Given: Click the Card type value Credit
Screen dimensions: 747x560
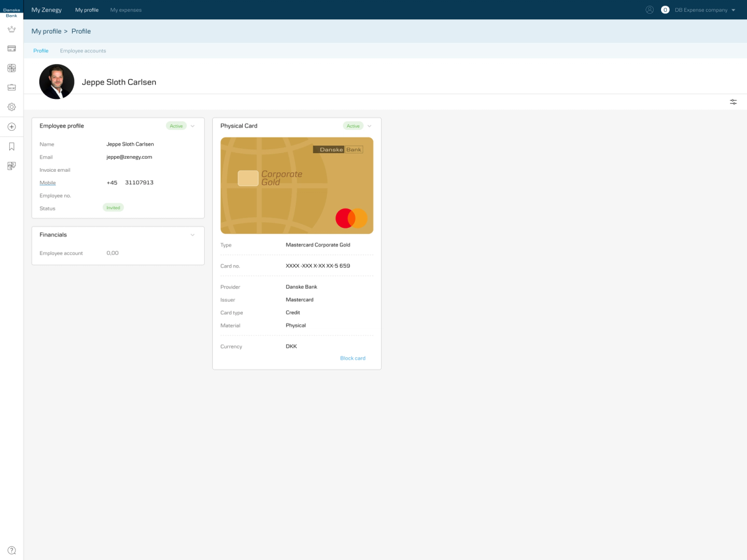Looking at the screenshot, I should coord(293,313).
